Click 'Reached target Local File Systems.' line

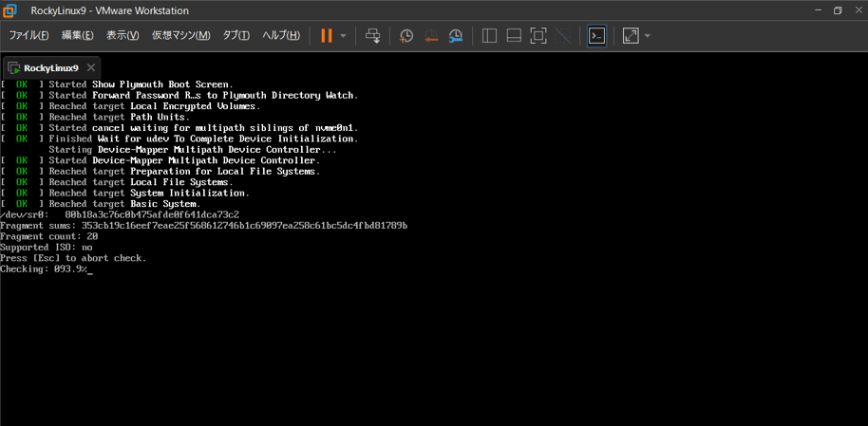[117, 182]
